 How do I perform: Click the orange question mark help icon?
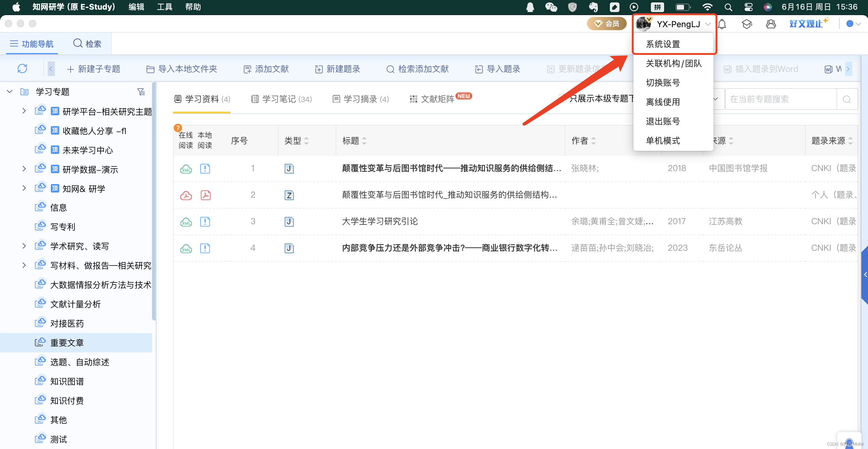tap(178, 127)
